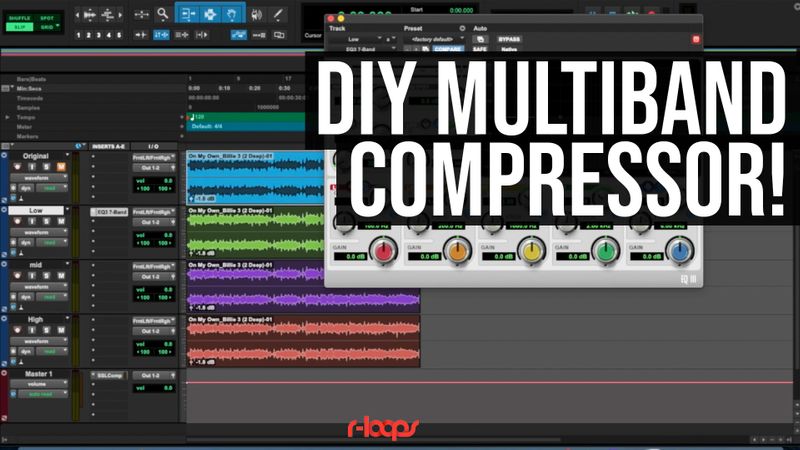Select zoom preset 5
The width and height of the screenshot is (800, 450).
pos(119,35)
